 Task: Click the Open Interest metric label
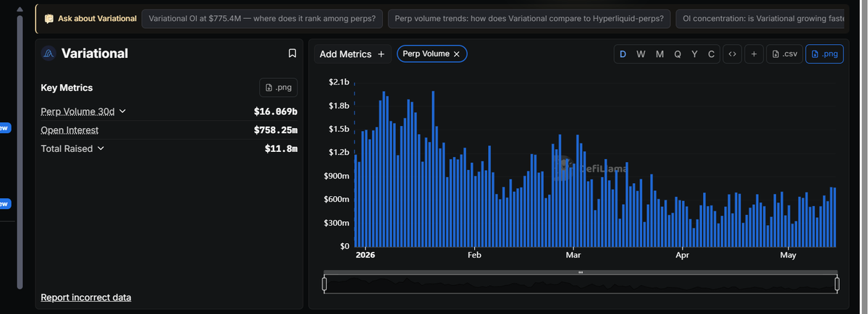point(69,130)
